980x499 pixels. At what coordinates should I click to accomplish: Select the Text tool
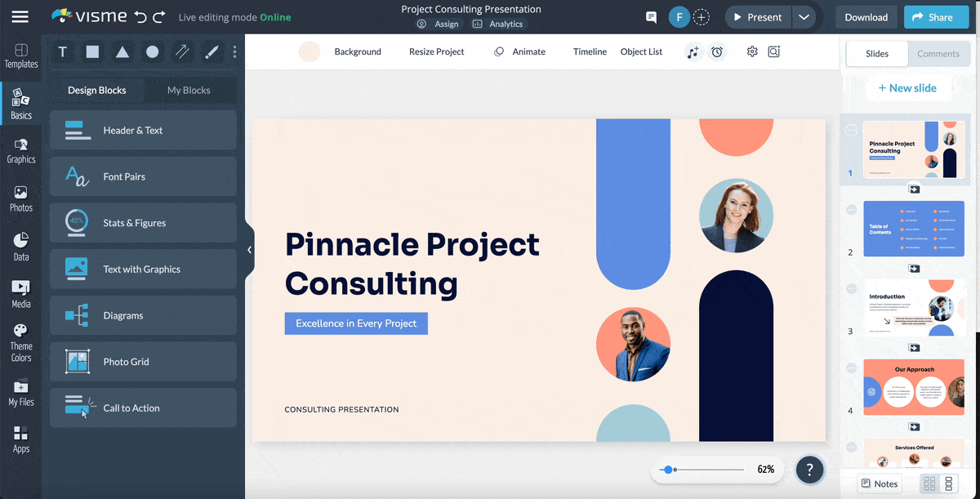(62, 51)
